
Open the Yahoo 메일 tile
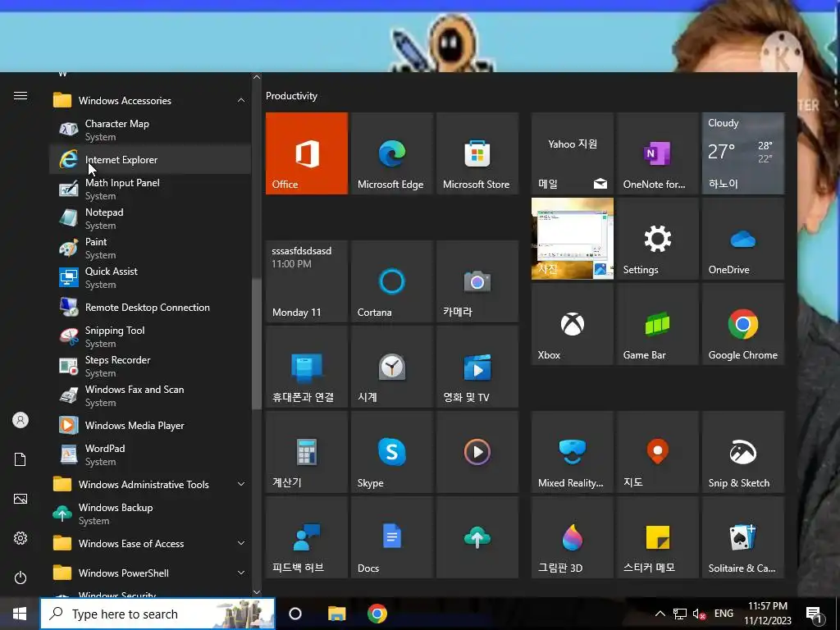point(572,153)
